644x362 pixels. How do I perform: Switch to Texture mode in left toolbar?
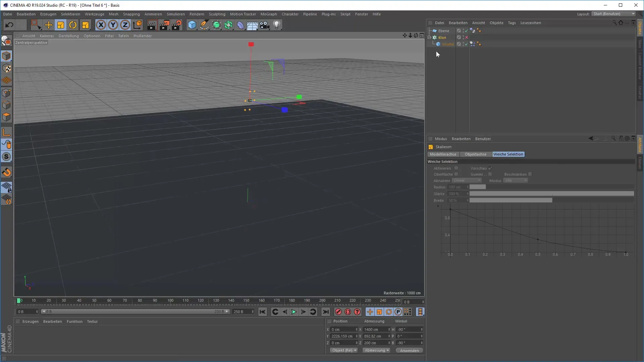tap(6, 68)
